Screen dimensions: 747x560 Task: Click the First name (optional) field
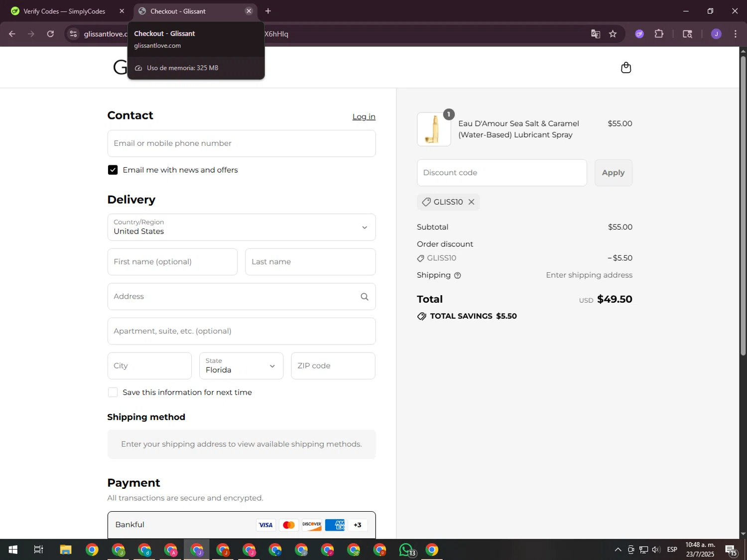(x=172, y=262)
